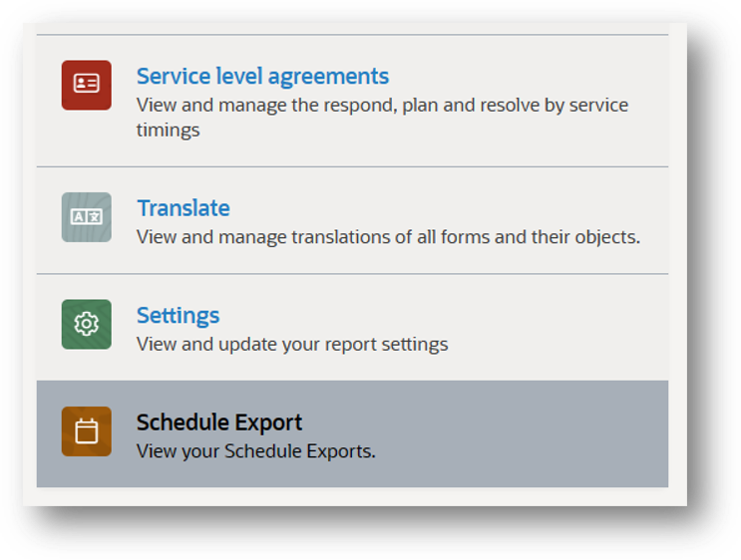The image size is (741, 560).
Task: Click the word 'timings' under Service level agreements
Action: pyautogui.click(x=169, y=130)
